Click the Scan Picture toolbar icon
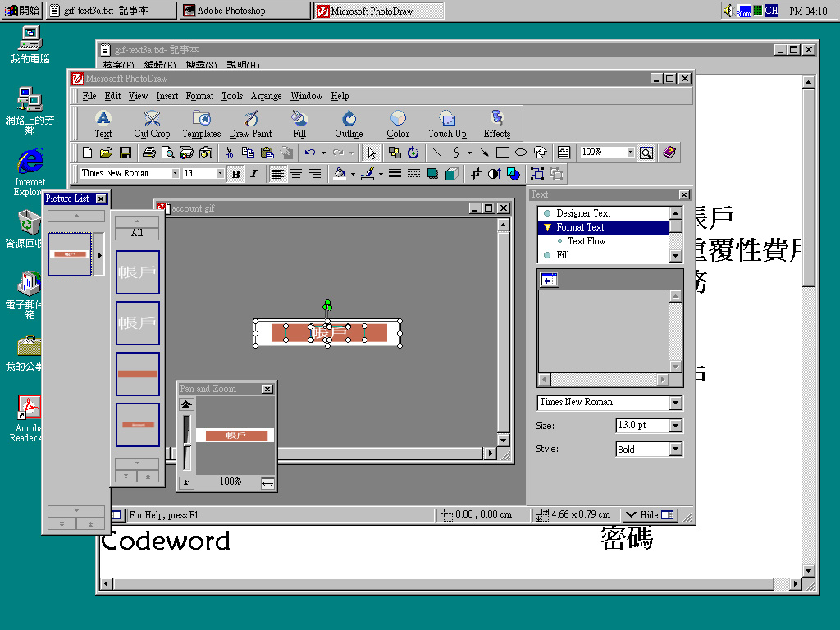This screenshot has height=630, width=840. (x=186, y=153)
